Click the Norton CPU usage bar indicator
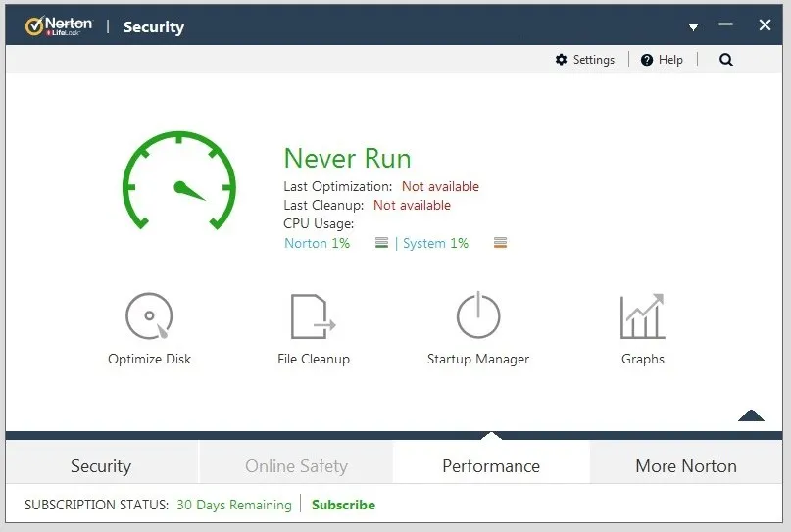The height and width of the screenshot is (532, 791). 382,243
